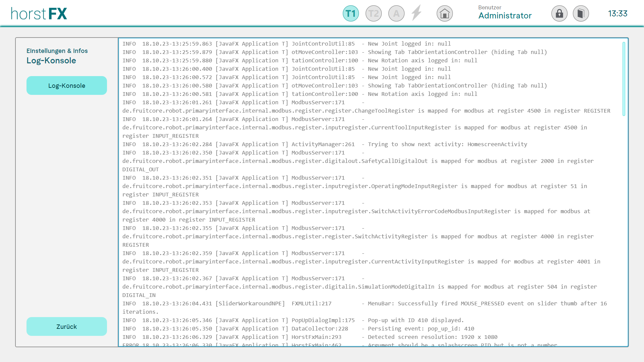
Task: Open the Administrator user label
Action: (x=504, y=16)
